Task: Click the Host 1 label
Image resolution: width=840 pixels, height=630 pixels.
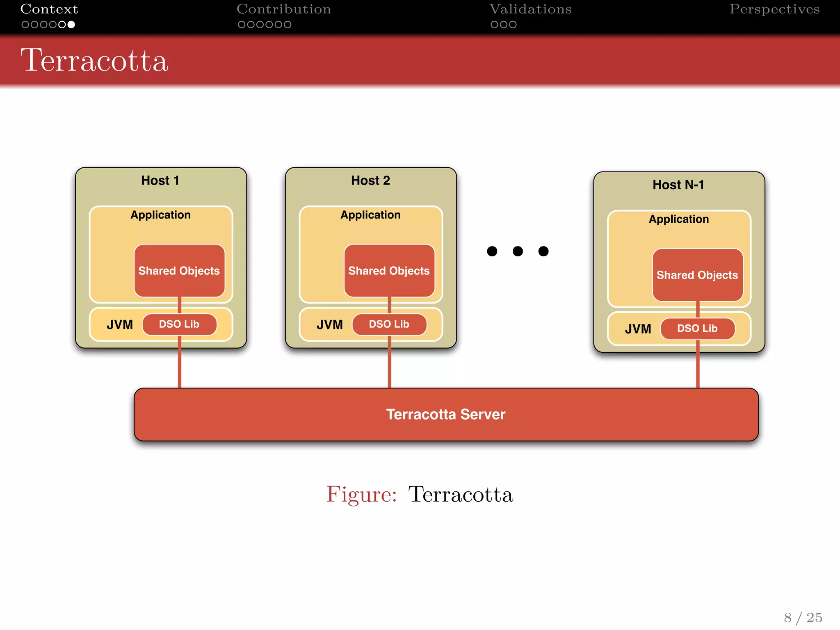Action: (x=160, y=180)
